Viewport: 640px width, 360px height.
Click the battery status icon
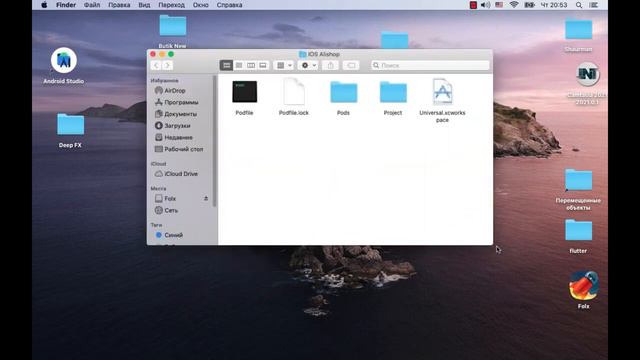tap(529, 5)
